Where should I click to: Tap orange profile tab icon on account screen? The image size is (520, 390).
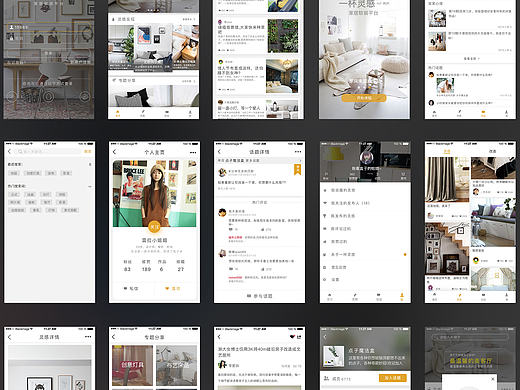click(x=402, y=296)
